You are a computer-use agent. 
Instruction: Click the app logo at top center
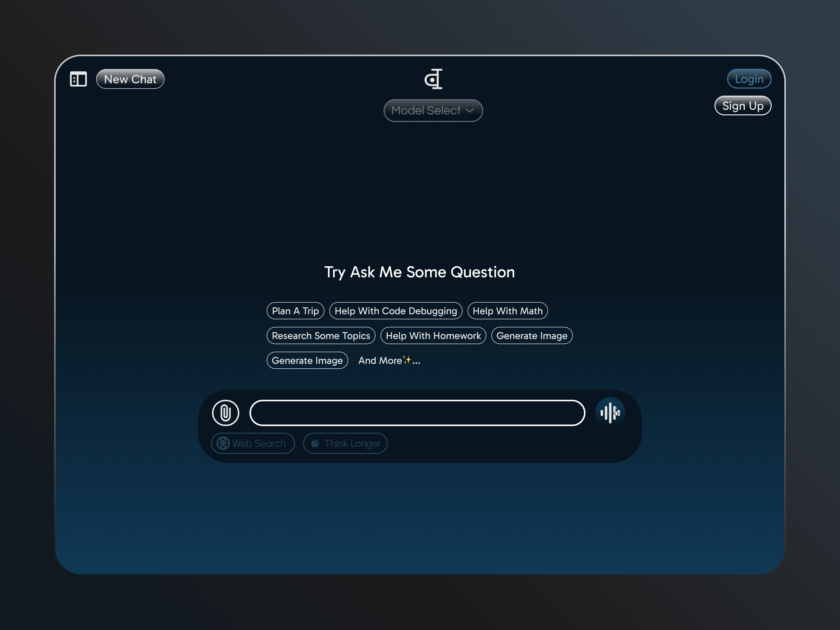[433, 79]
